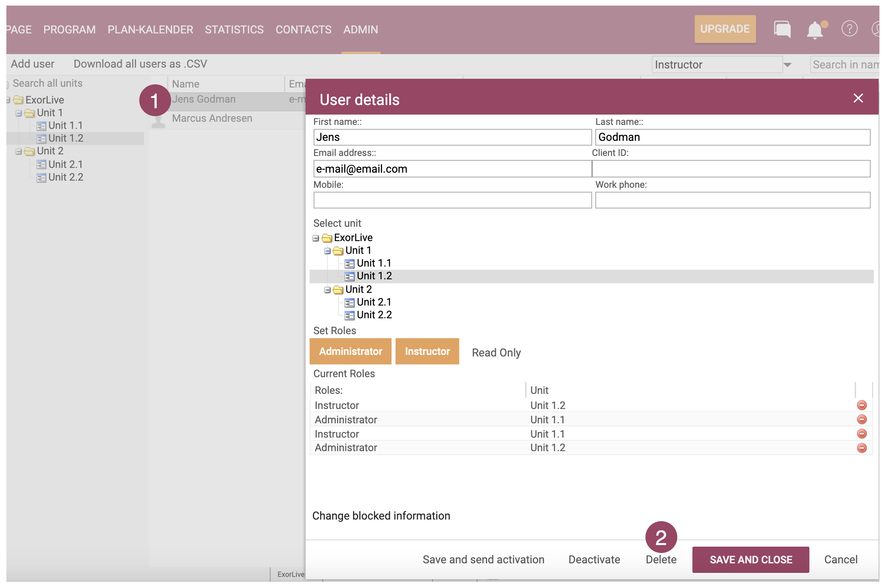Remove Administrator role for Unit 1.2
Viewport: 885px width, 588px height.
click(862, 448)
